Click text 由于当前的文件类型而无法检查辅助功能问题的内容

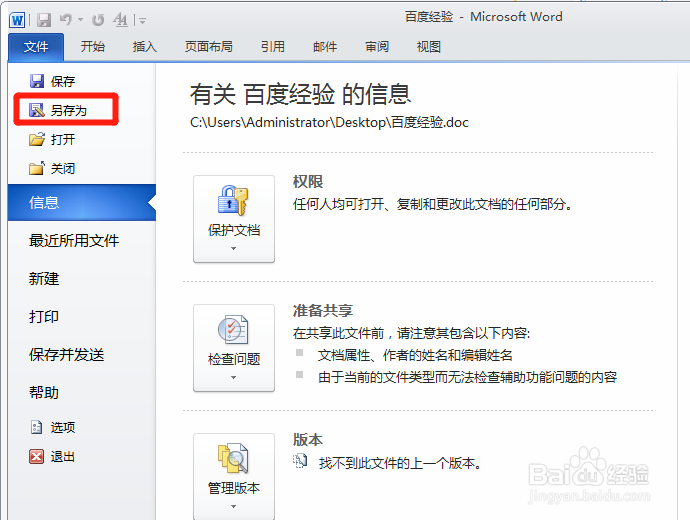(x=467, y=377)
